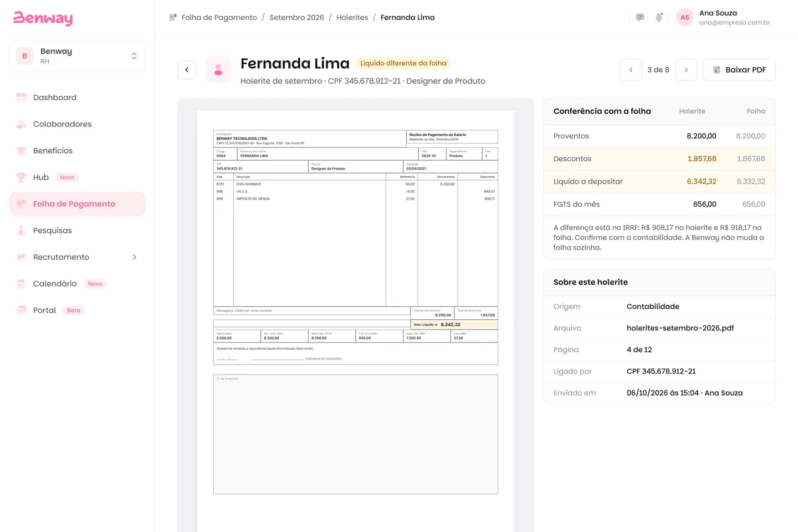Click the breadcrumb payroll icon
Viewport: 798px width, 532px height.
[173, 18]
